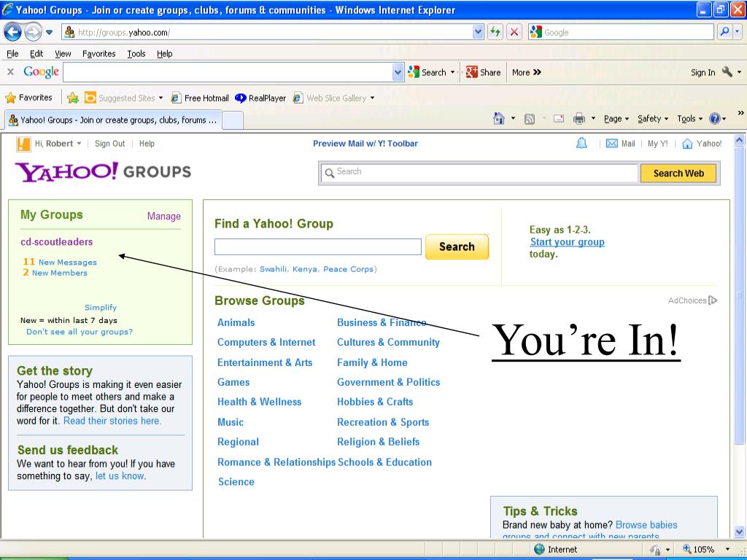The height and width of the screenshot is (560, 747).
Task: Open the Suggested Sites dropdown
Action: click(x=160, y=98)
